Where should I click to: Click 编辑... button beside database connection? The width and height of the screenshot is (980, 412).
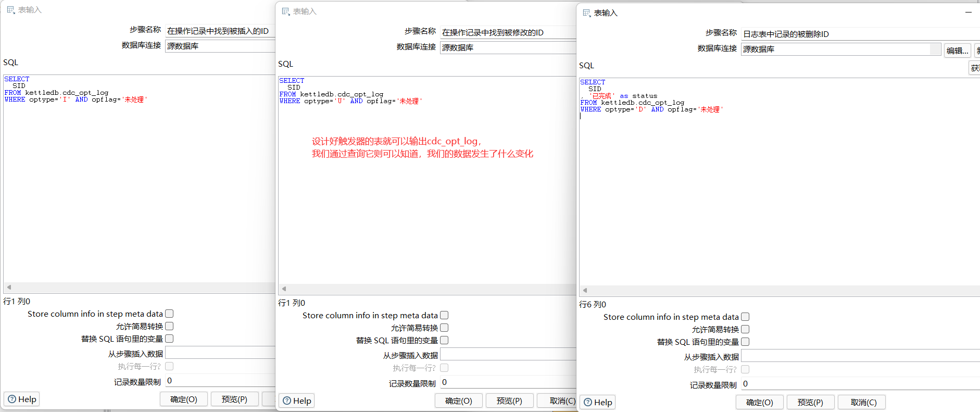pos(958,51)
